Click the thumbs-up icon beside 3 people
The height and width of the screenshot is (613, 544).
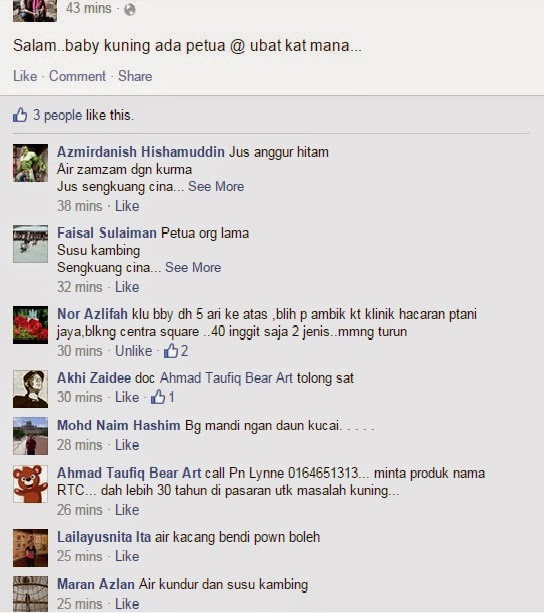pos(20,115)
